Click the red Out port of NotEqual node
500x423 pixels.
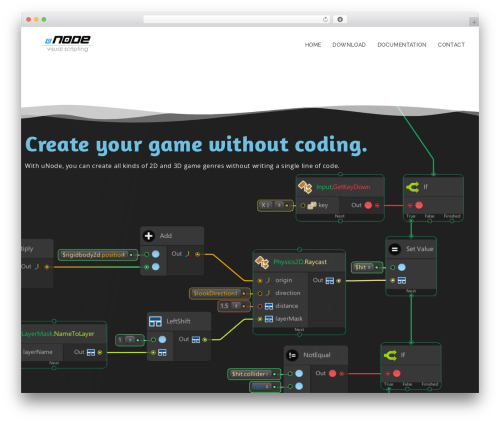(332, 374)
